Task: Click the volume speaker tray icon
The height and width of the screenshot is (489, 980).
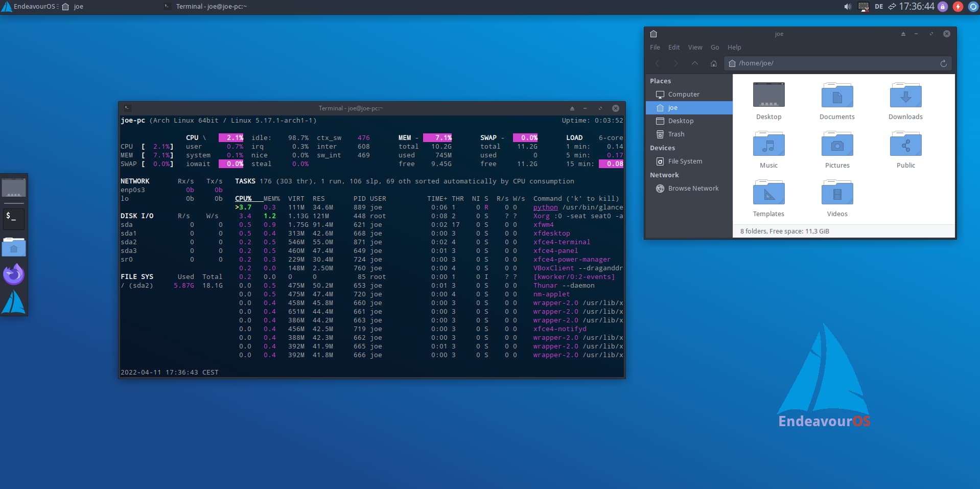Action: coord(848,7)
